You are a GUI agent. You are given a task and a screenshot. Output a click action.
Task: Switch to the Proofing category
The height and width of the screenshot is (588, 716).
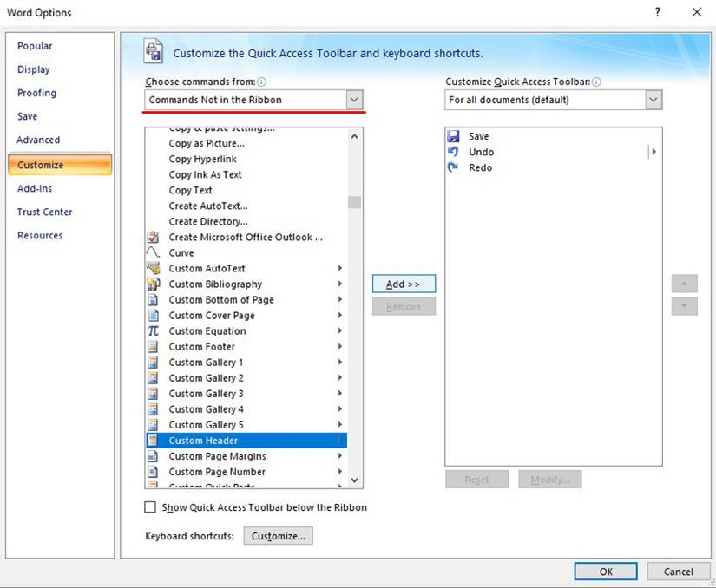tap(37, 93)
